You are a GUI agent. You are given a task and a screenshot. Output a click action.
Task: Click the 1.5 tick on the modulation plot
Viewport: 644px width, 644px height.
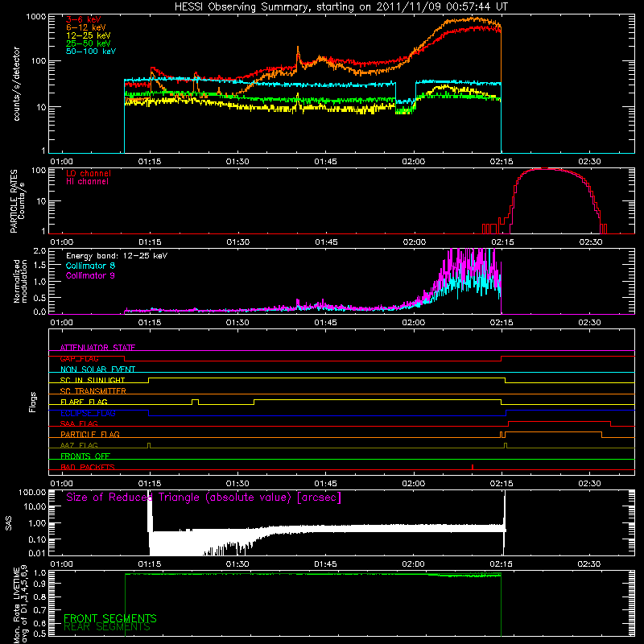[39, 266]
